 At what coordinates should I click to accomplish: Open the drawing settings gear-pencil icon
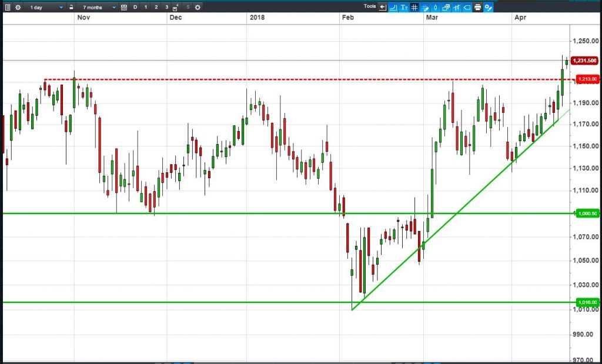point(489,7)
